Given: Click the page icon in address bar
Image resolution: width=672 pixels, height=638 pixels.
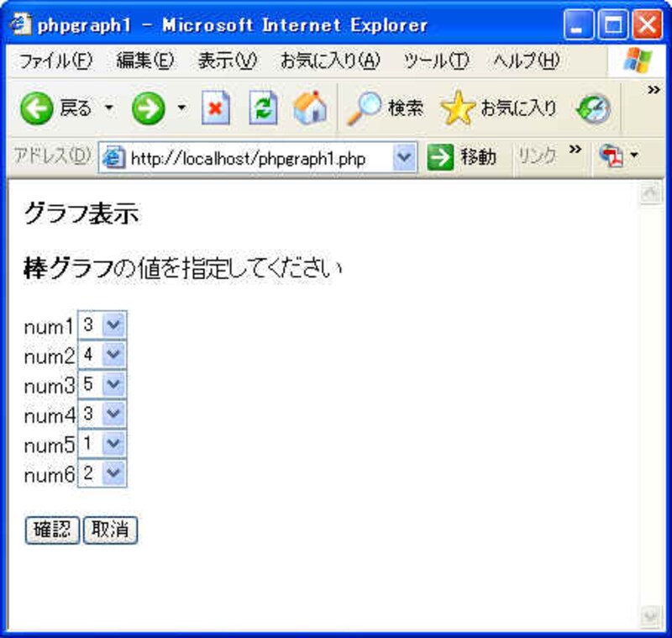Looking at the screenshot, I should click(113, 157).
